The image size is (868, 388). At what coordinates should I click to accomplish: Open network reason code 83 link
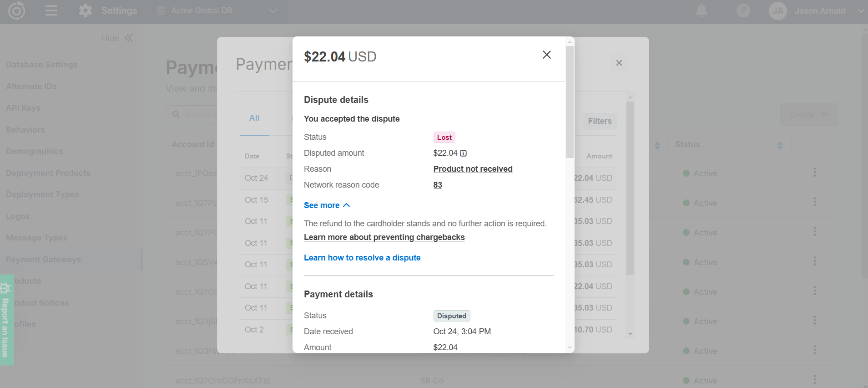(437, 185)
